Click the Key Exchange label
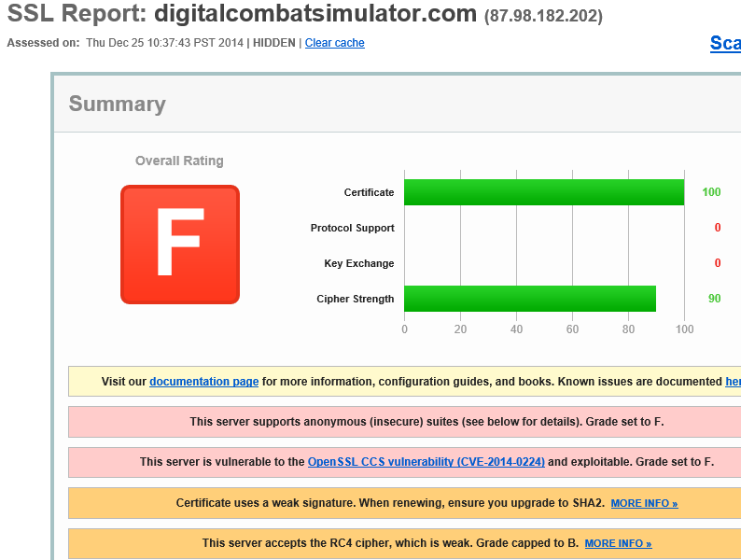The width and height of the screenshot is (741, 560). (x=358, y=263)
